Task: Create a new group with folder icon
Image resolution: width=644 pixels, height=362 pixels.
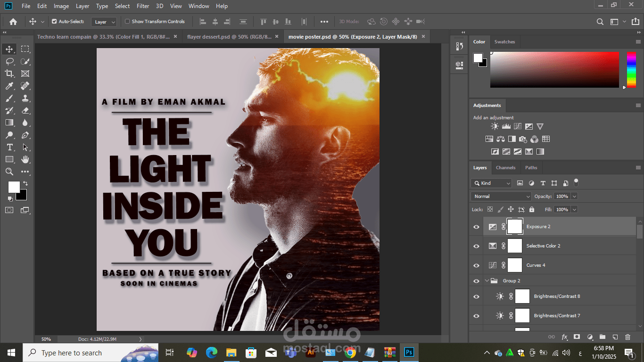Action: (x=602, y=337)
